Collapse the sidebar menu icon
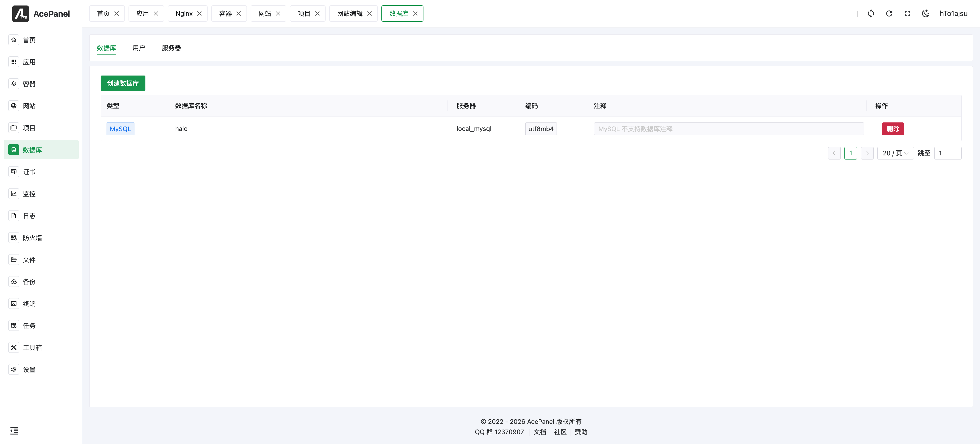The height and width of the screenshot is (444, 980). (x=14, y=430)
